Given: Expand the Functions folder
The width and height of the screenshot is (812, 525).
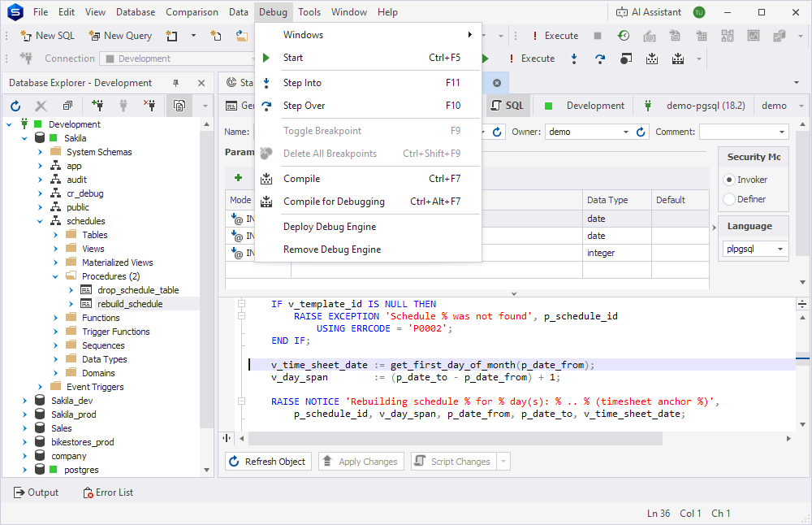Looking at the screenshot, I should coord(55,319).
